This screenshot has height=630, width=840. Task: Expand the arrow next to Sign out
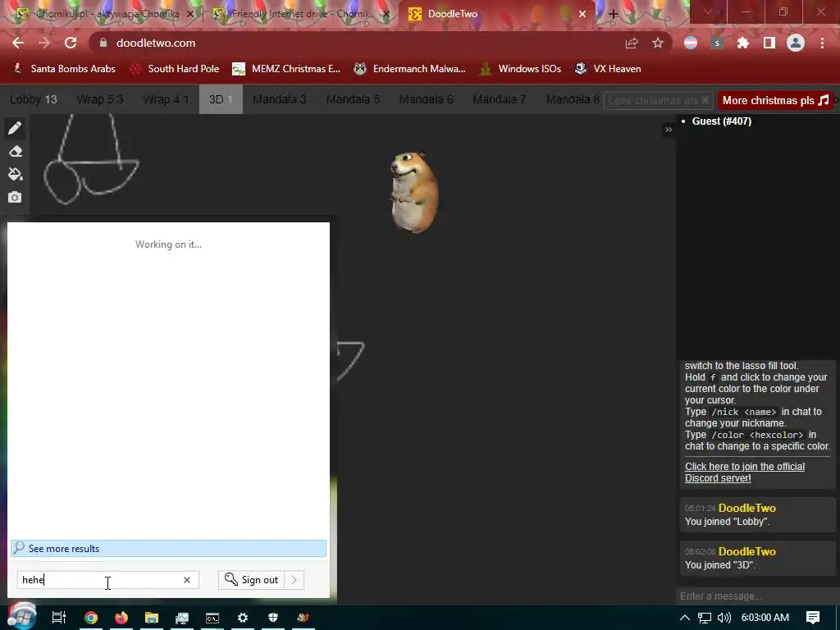pos(294,580)
